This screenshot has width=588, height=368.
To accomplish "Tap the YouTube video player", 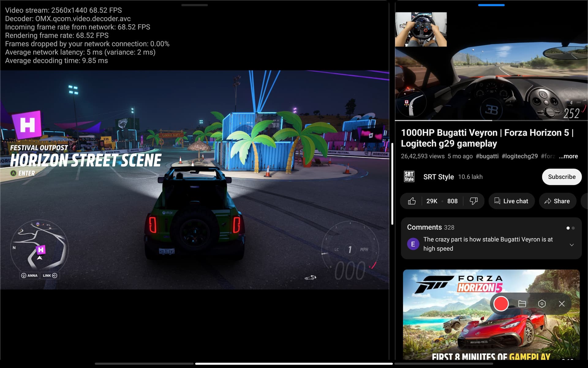I will point(491,66).
